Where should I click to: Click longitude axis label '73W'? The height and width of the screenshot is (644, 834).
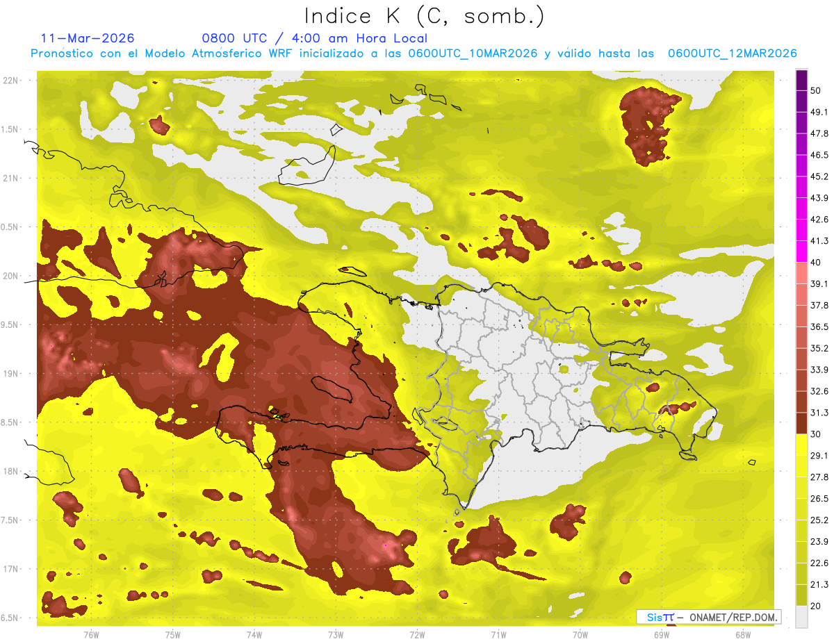pos(336,634)
